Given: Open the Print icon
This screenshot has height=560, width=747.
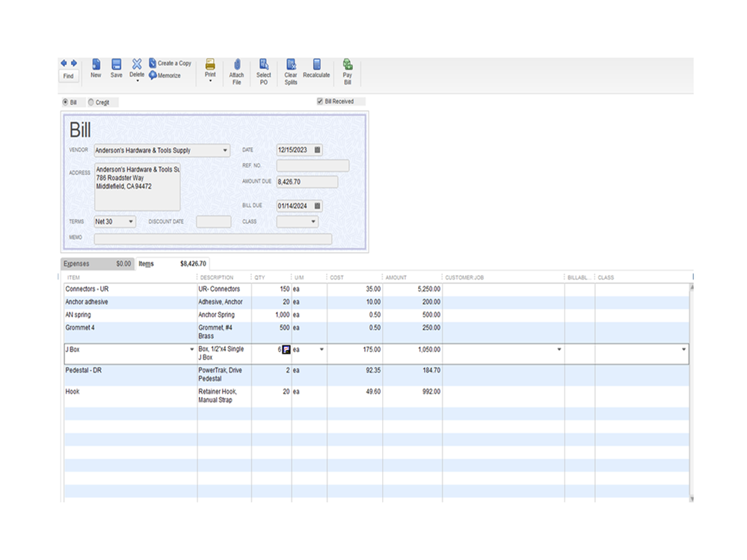Looking at the screenshot, I should tap(210, 65).
